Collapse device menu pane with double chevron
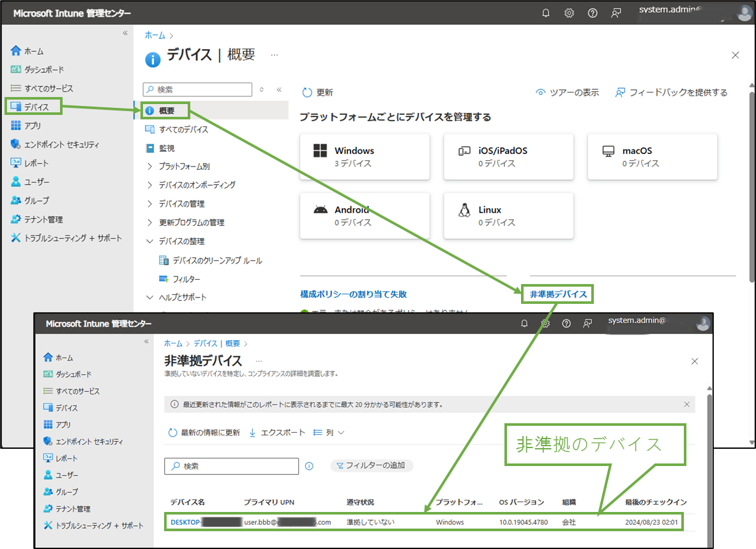The image size is (756, 549). (x=279, y=89)
